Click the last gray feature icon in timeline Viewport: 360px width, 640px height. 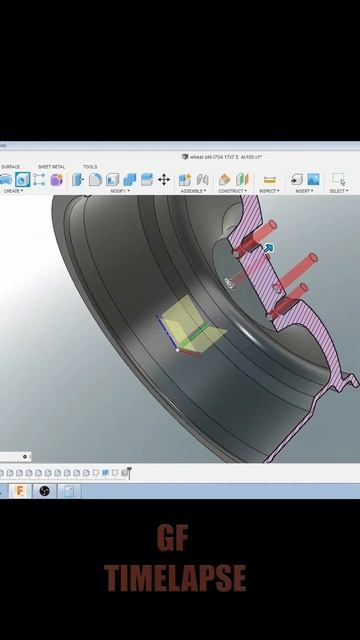point(124,473)
